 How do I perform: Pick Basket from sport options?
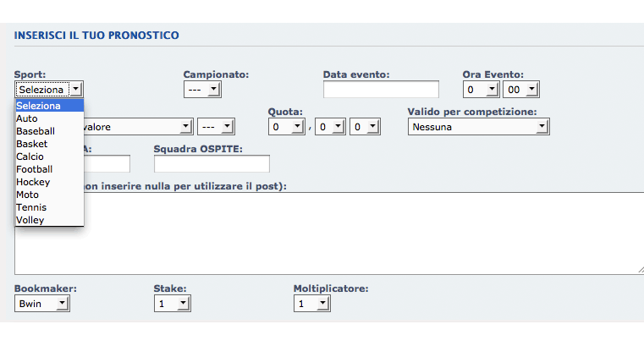(49, 144)
